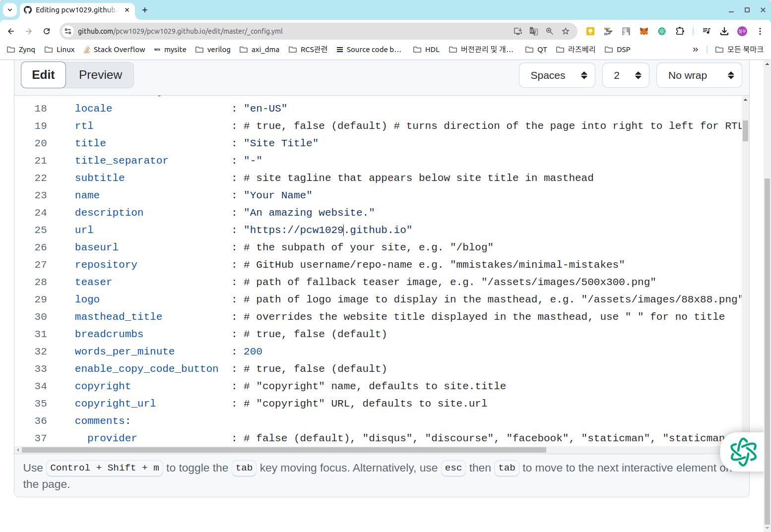This screenshot has height=532, width=771.
Task: Open Chrome's three-dot menu
Action: (x=760, y=31)
